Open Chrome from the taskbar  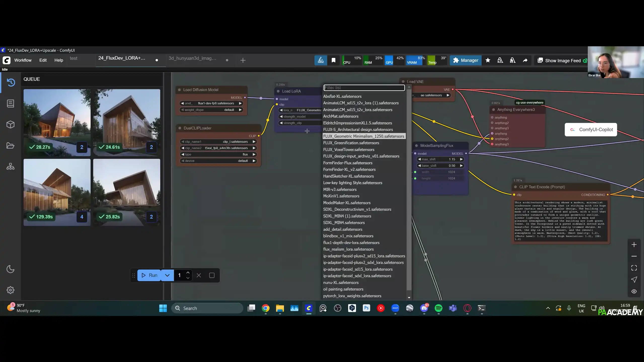(x=266, y=308)
